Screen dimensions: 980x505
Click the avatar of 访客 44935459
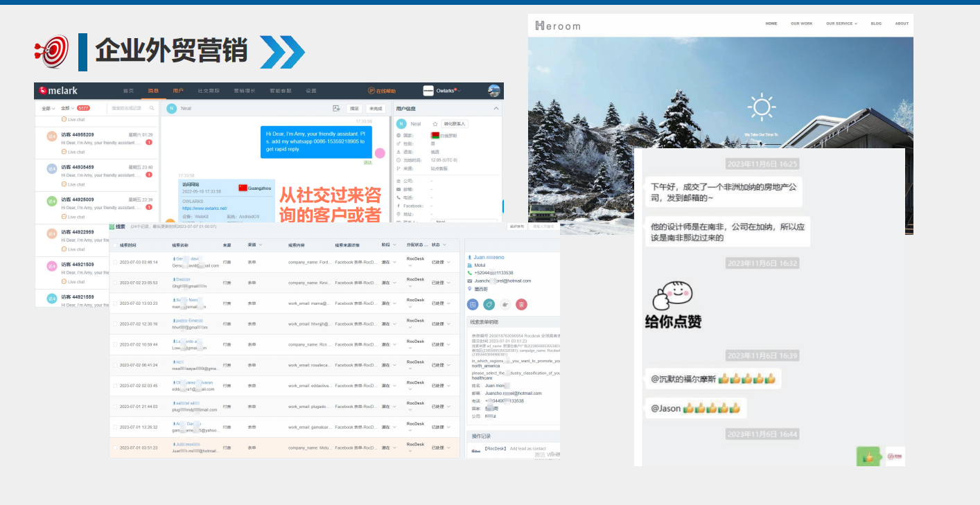click(52, 169)
